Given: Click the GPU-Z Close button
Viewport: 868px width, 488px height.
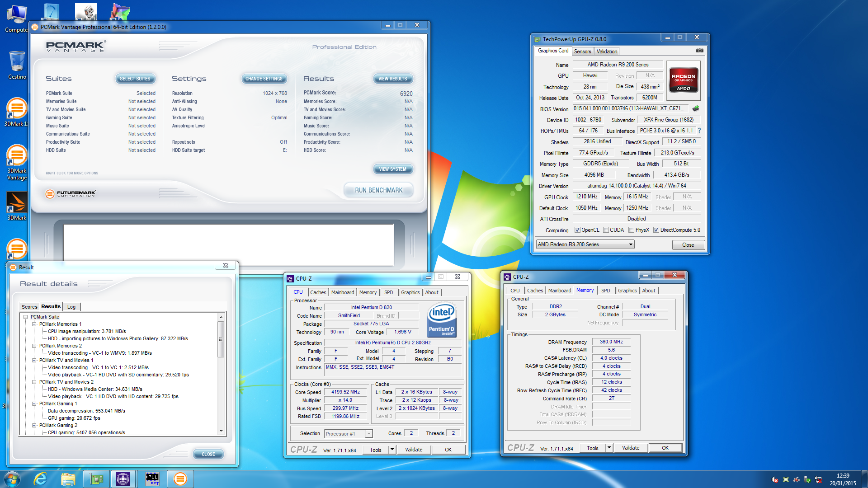Looking at the screenshot, I should coord(688,244).
